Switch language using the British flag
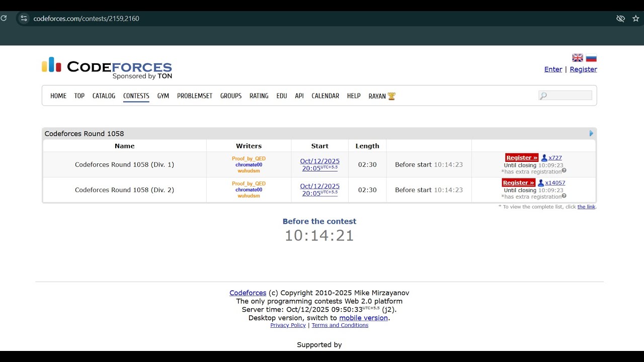 tap(578, 58)
